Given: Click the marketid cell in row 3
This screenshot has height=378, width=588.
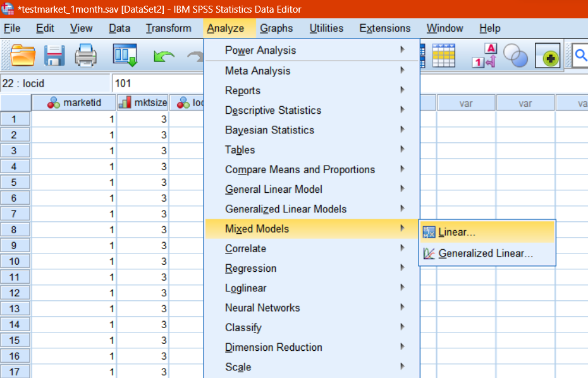Looking at the screenshot, I should pos(74,150).
